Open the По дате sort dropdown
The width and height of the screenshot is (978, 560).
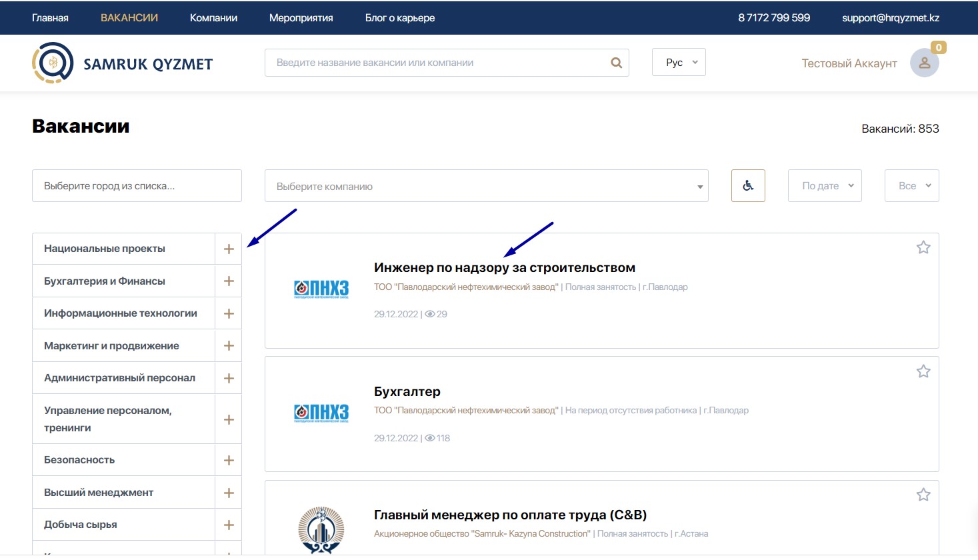[825, 185]
